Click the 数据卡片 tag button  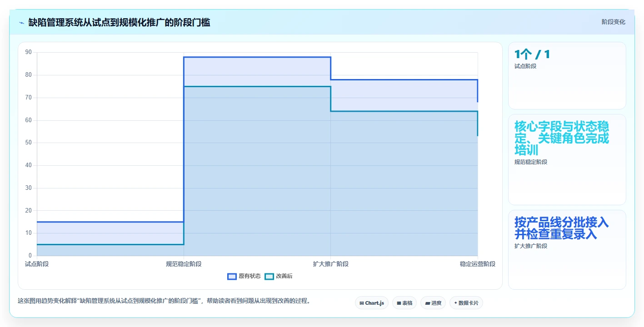point(466,303)
